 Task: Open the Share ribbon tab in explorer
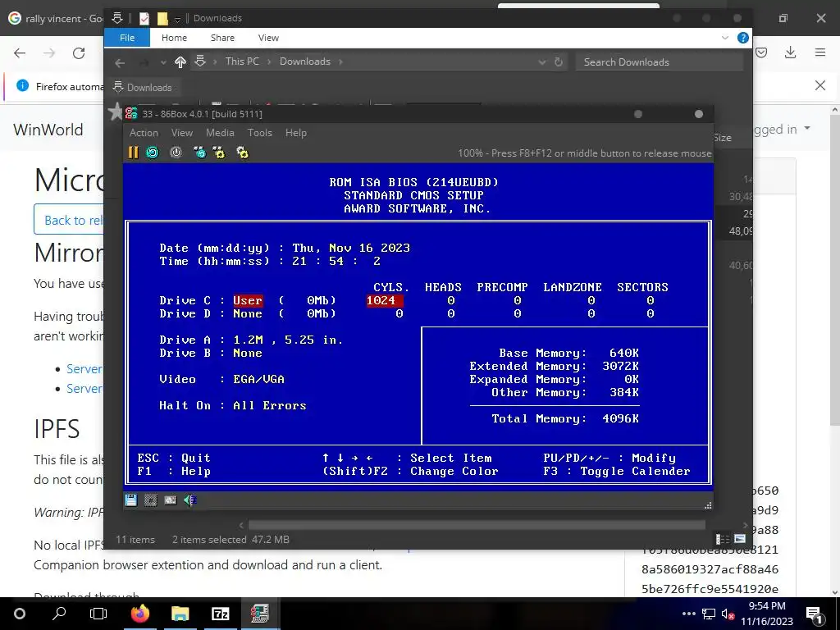pos(222,38)
